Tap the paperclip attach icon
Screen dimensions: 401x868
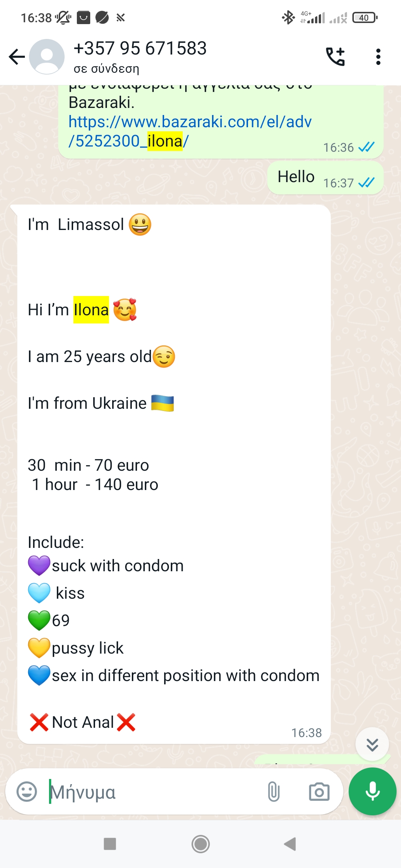pos(274,792)
